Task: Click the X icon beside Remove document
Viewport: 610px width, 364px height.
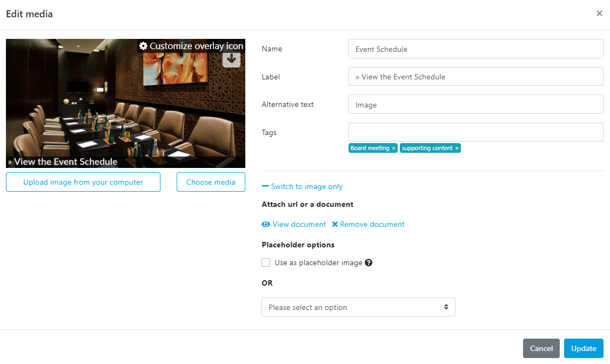Action: [x=335, y=224]
